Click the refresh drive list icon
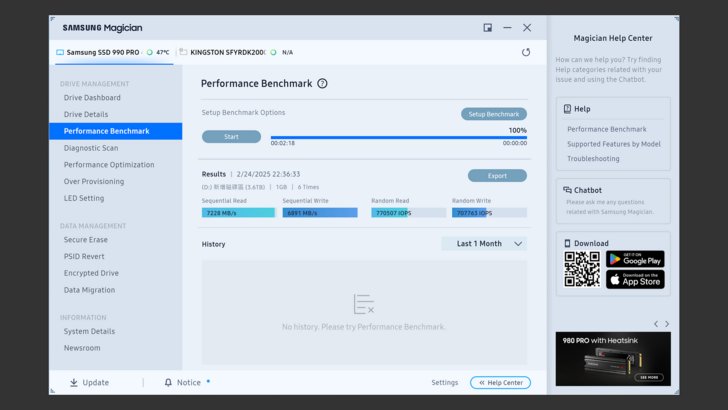728x410 pixels. 526,52
